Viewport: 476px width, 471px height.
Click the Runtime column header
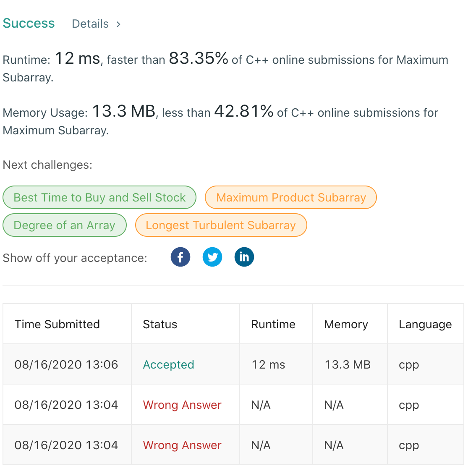click(x=273, y=324)
